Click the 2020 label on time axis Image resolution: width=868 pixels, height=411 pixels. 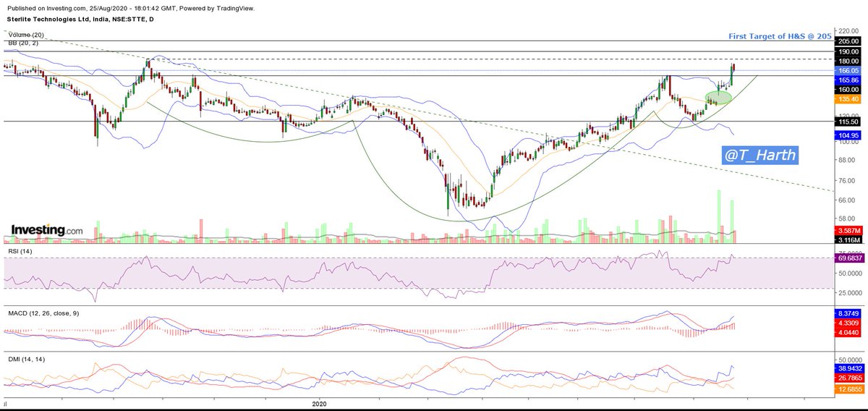point(320,403)
